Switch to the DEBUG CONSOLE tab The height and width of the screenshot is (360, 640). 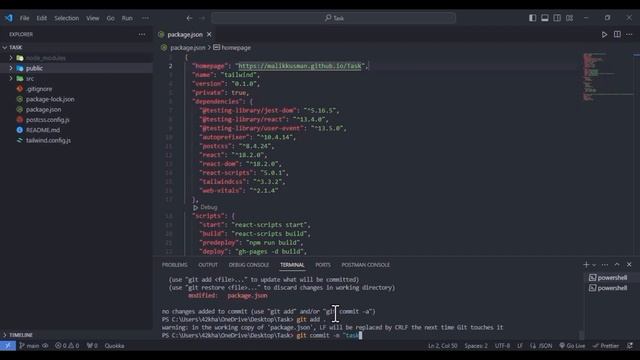pos(249,265)
